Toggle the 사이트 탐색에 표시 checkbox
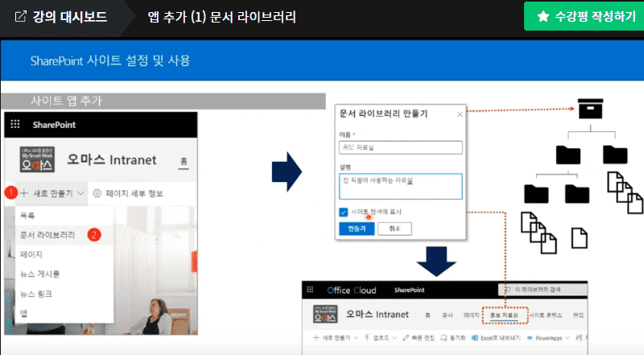 344,212
